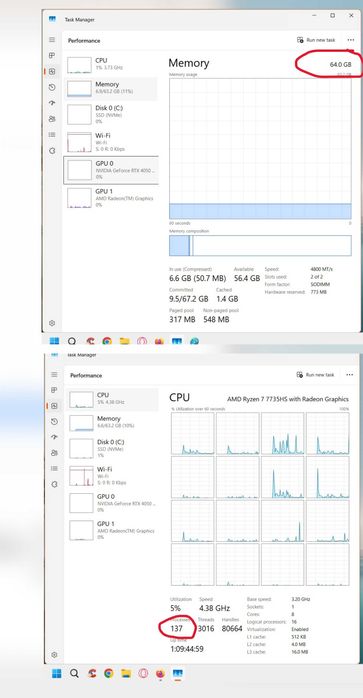Click the '4.38 GHz' CPU speed value
This screenshot has width=363, height=698.
pyautogui.click(x=215, y=608)
